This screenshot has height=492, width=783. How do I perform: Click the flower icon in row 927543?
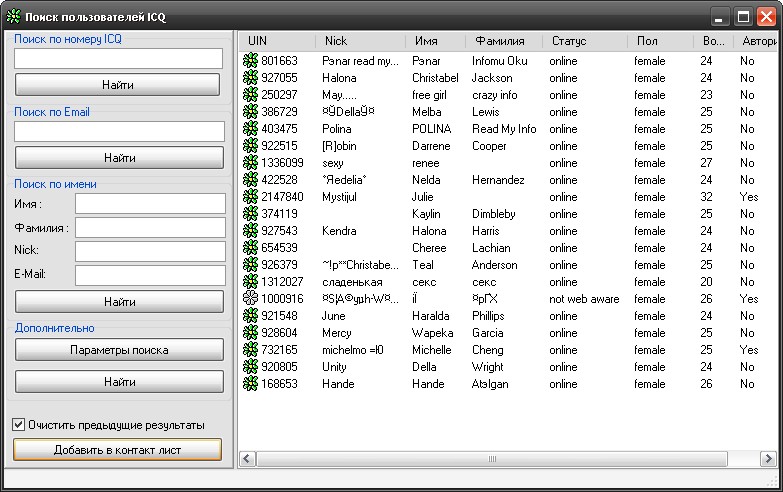(250, 230)
